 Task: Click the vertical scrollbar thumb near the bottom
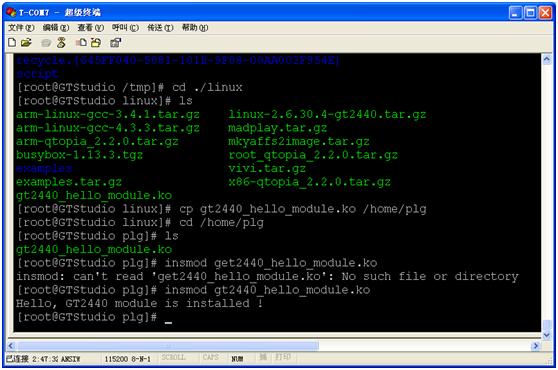[x=547, y=325]
